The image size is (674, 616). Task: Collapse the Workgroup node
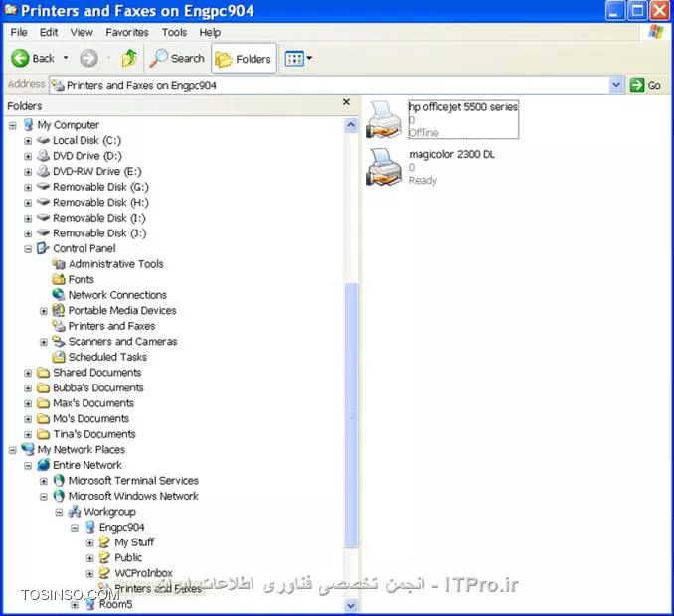(59, 512)
